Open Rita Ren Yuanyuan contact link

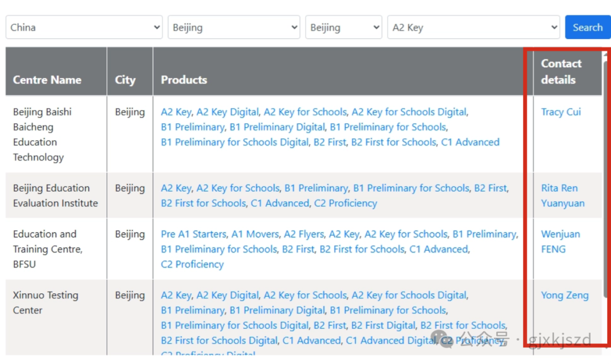563,196
